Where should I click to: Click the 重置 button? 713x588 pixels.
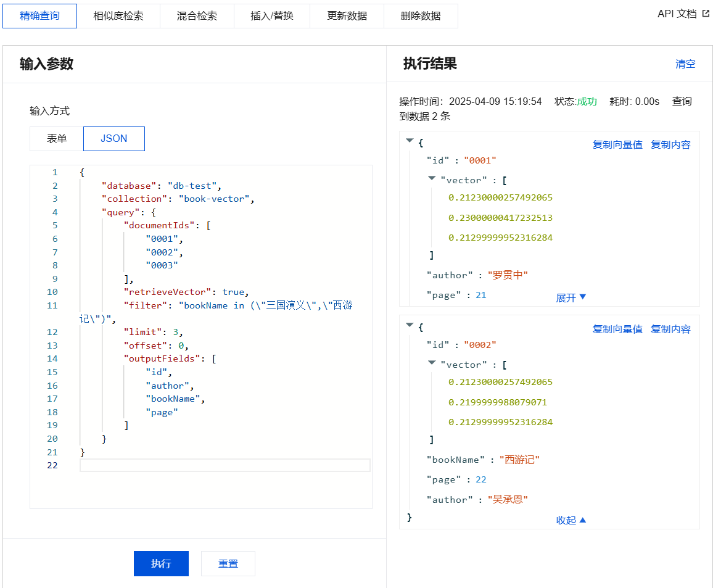pos(228,563)
